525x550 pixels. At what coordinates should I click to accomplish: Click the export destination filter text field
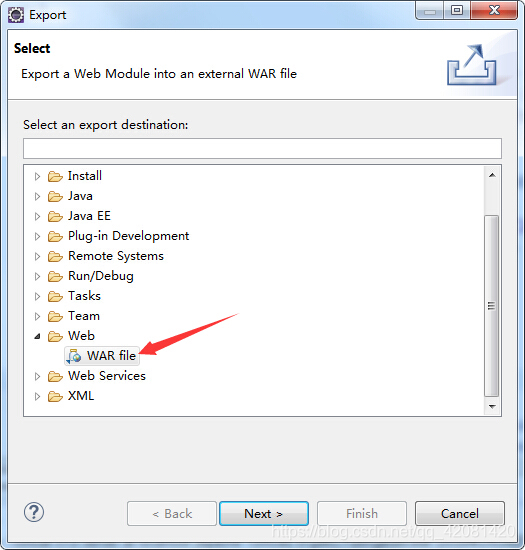[262, 148]
